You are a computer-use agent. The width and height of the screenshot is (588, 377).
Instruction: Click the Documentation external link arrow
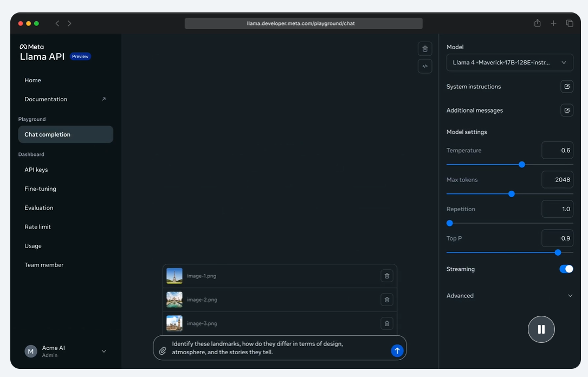point(104,99)
